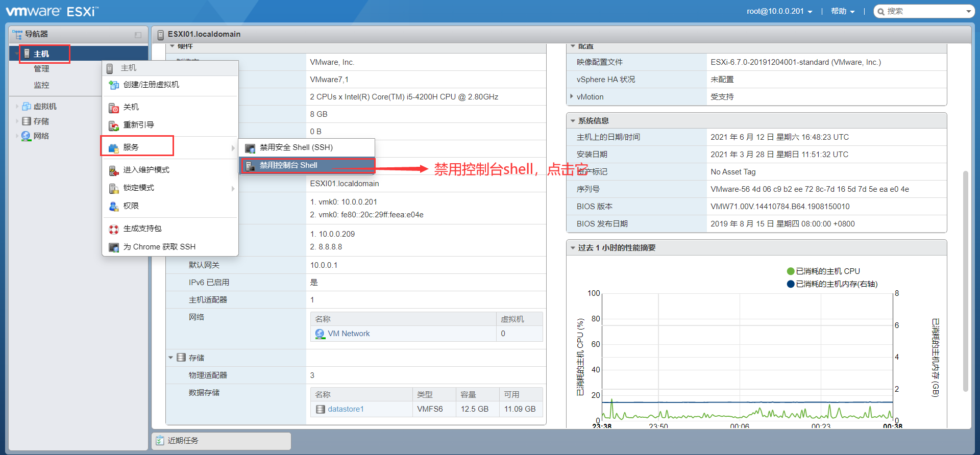980x455 pixels.
Task: Click the VM Network globe icon
Action: 320,334
